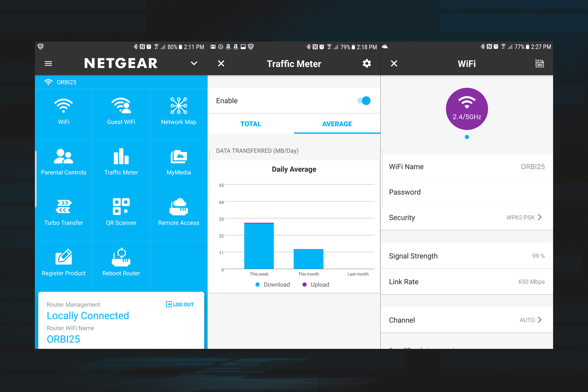
Task: Open the WiFi settings tile
Action: 64,114
